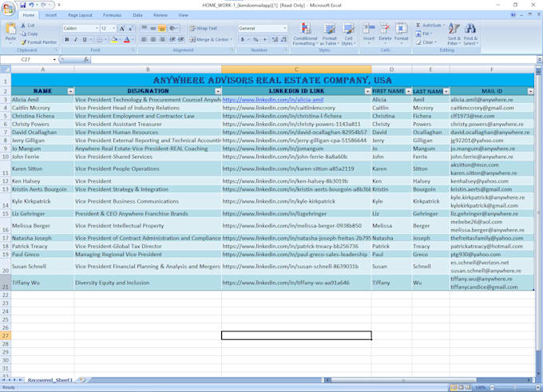Open Alicia Amil's LinkedIn hyperlink
This screenshot has width=543, height=392.
point(273,100)
